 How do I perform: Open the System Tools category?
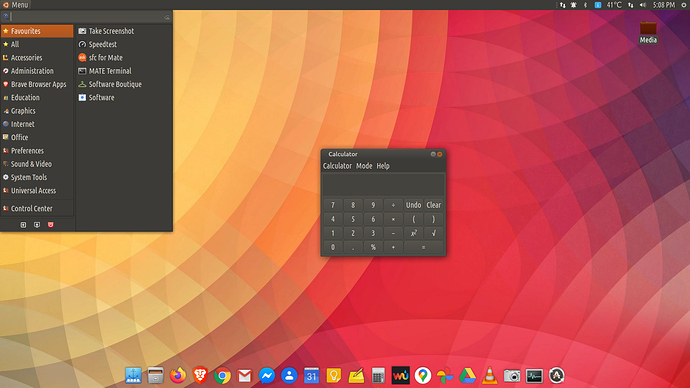(x=37, y=177)
